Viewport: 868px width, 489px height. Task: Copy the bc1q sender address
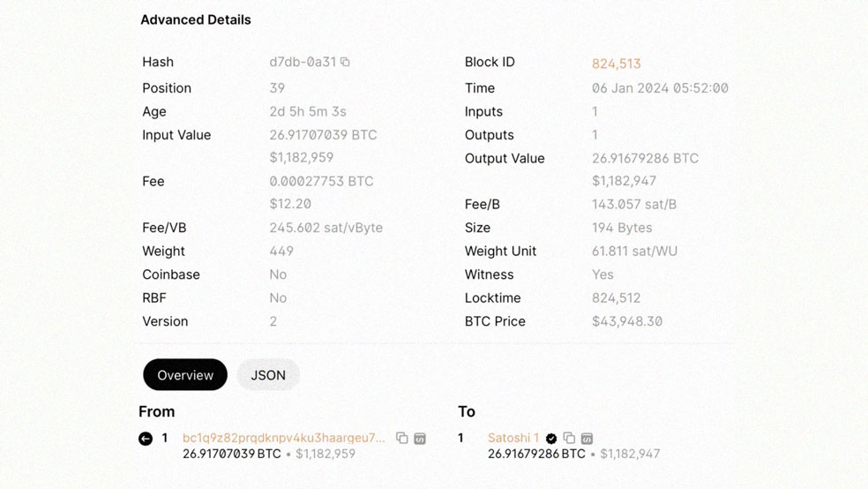click(x=402, y=438)
